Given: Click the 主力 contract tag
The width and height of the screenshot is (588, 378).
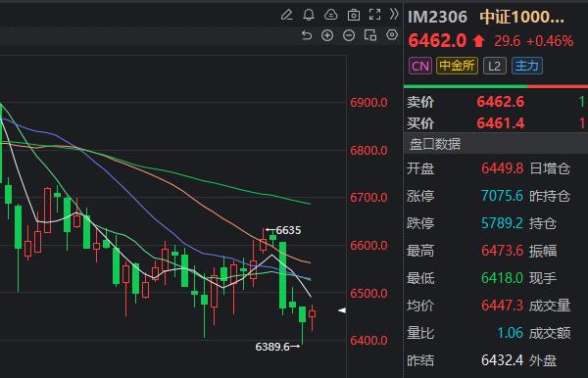Looking at the screenshot, I should tap(527, 66).
